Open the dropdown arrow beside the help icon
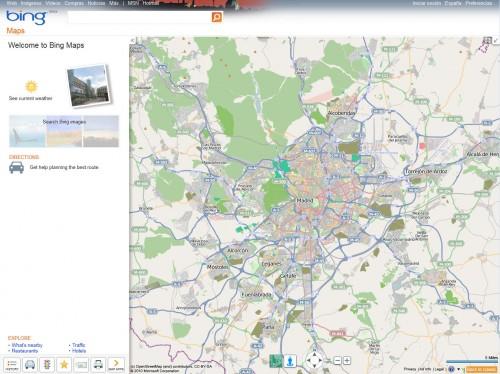 click(459, 369)
